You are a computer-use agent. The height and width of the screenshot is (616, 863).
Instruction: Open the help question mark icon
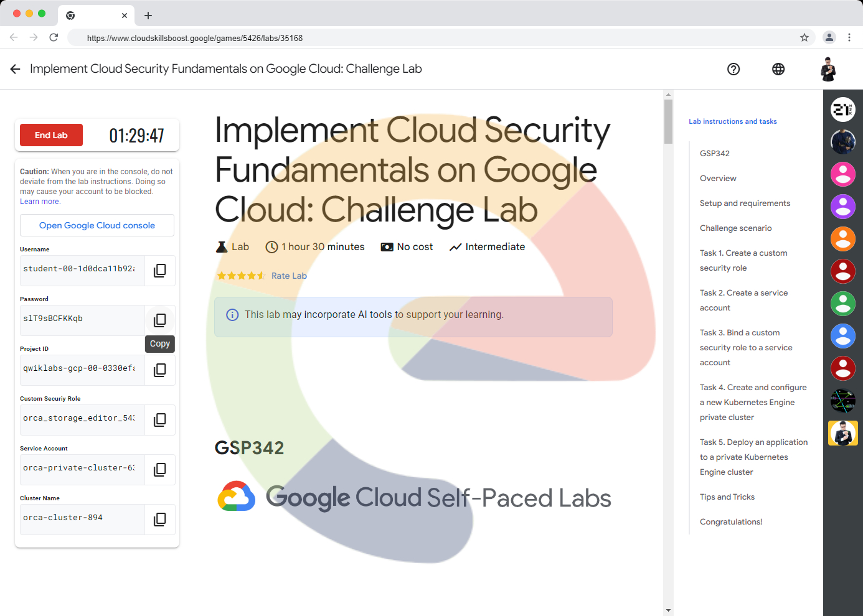click(x=733, y=69)
